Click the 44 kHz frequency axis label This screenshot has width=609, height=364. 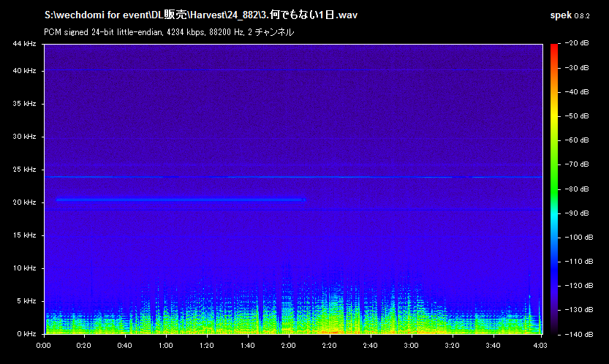24,44
